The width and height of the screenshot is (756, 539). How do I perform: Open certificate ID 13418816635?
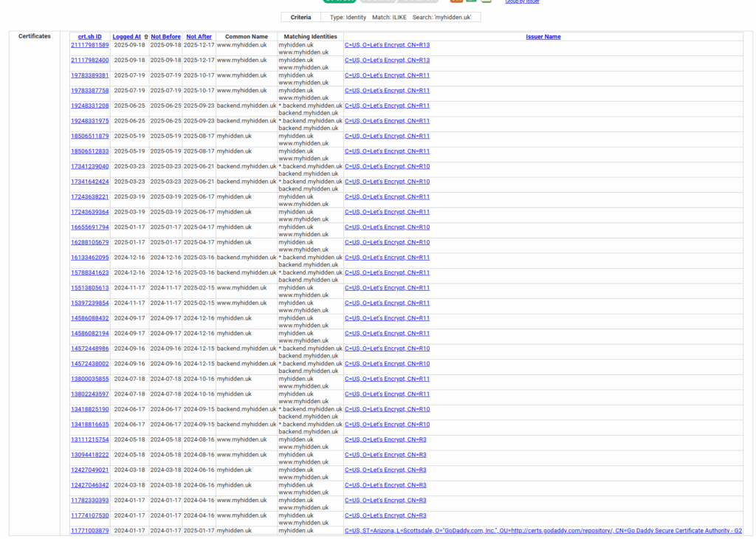tap(89, 425)
